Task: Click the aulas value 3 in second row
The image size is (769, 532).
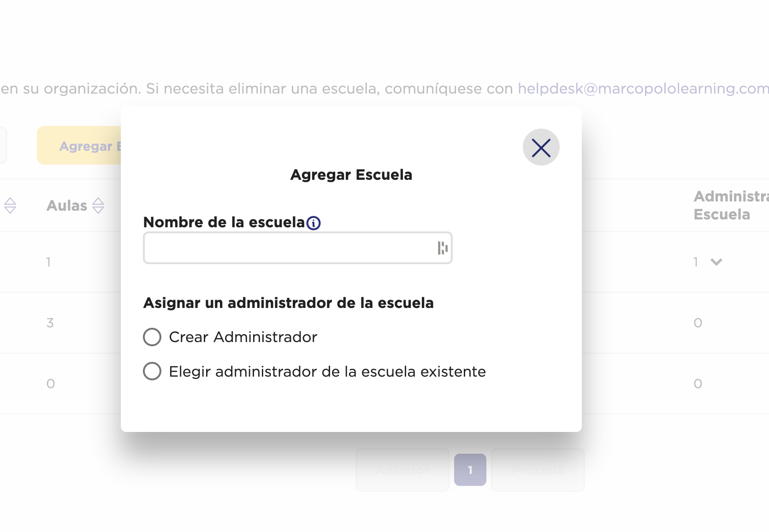Action: [50, 323]
